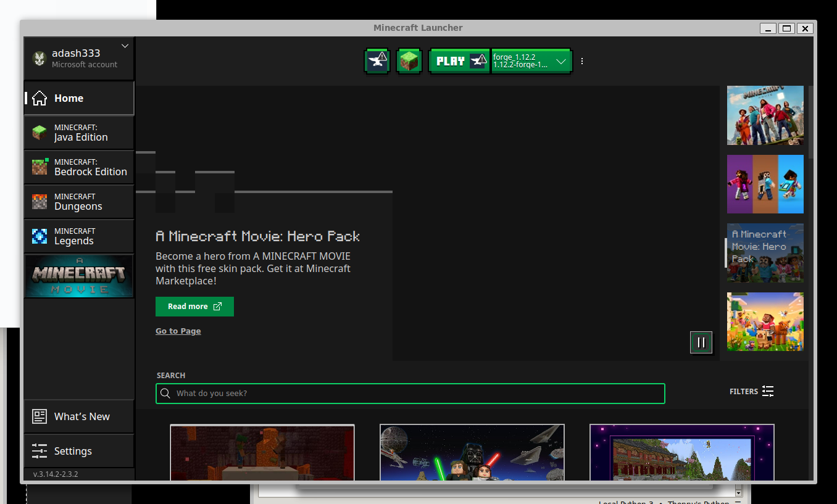The width and height of the screenshot is (837, 504).
Task: Select the fourth carousel thumbnail with animals
Action: [x=765, y=322]
